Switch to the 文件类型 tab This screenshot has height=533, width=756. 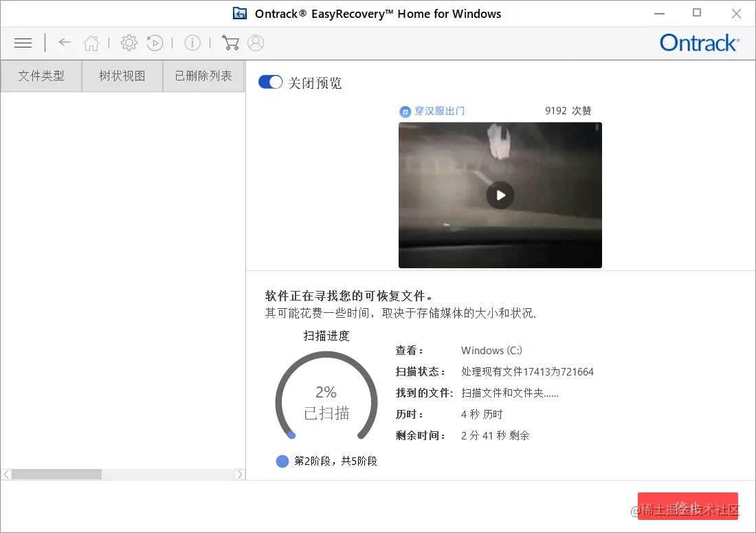pyautogui.click(x=41, y=76)
